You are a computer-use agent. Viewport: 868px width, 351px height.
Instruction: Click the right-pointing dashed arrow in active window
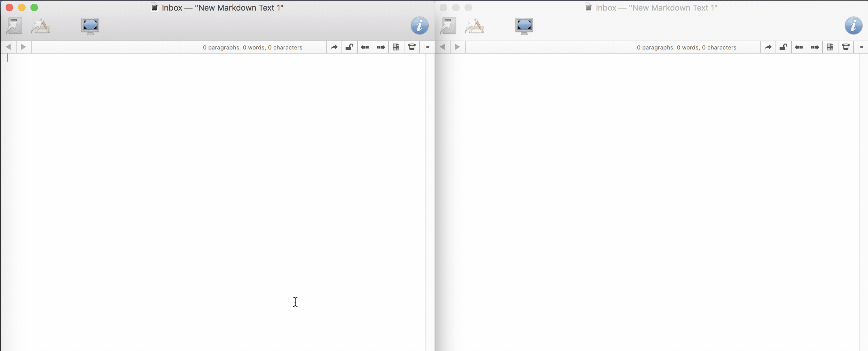coord(381,47)
